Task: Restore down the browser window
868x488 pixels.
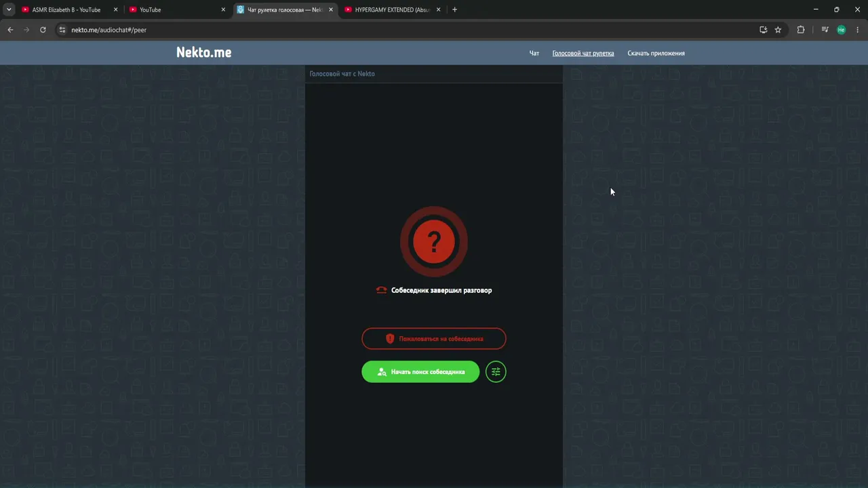Action: (x=836, y=9)
